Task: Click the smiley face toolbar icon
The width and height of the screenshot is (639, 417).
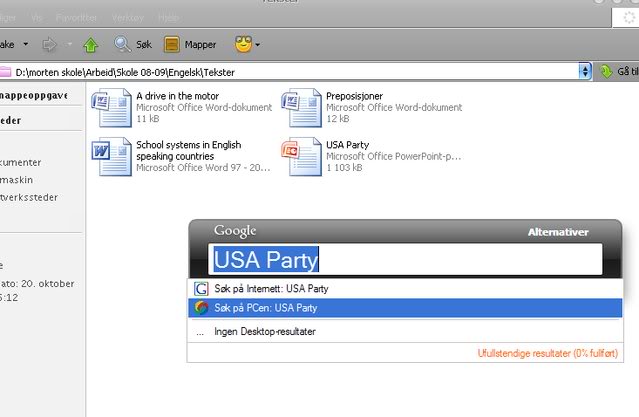Action: click(243, 44)
